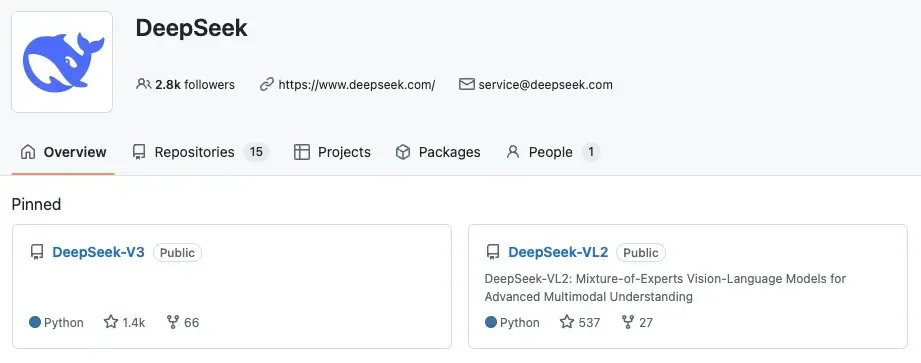This screenshot has width=921, height=363.
Task: Click the Repositories count badge showing 15
Action: point(256,152)
